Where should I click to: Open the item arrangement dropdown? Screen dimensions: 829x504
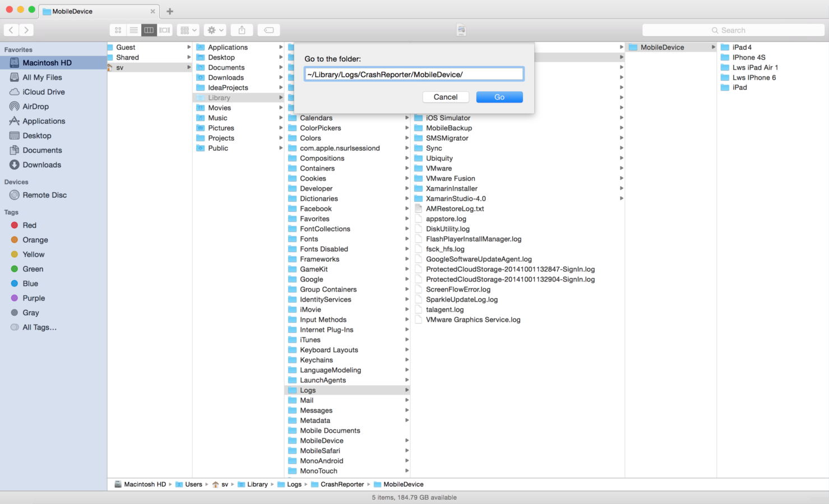188,30
